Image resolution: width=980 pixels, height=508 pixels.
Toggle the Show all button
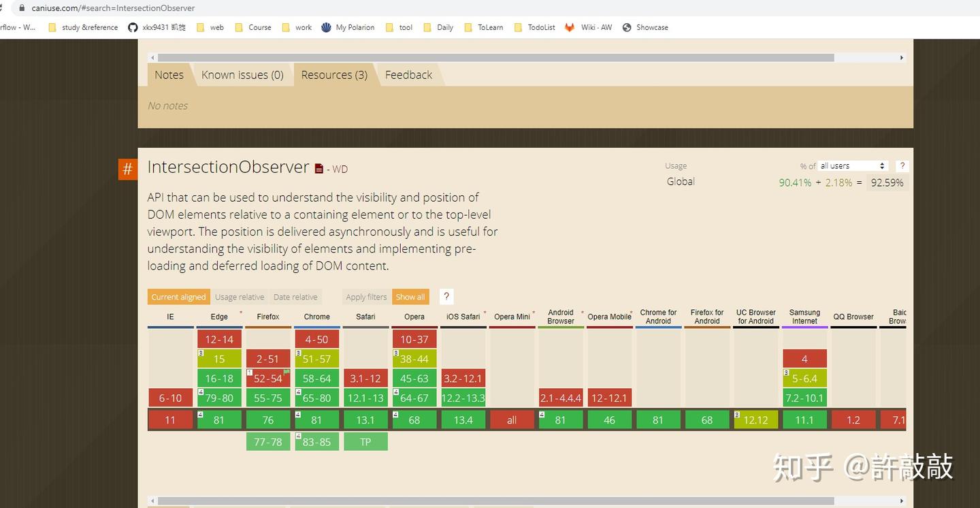[x=410, y=297]
